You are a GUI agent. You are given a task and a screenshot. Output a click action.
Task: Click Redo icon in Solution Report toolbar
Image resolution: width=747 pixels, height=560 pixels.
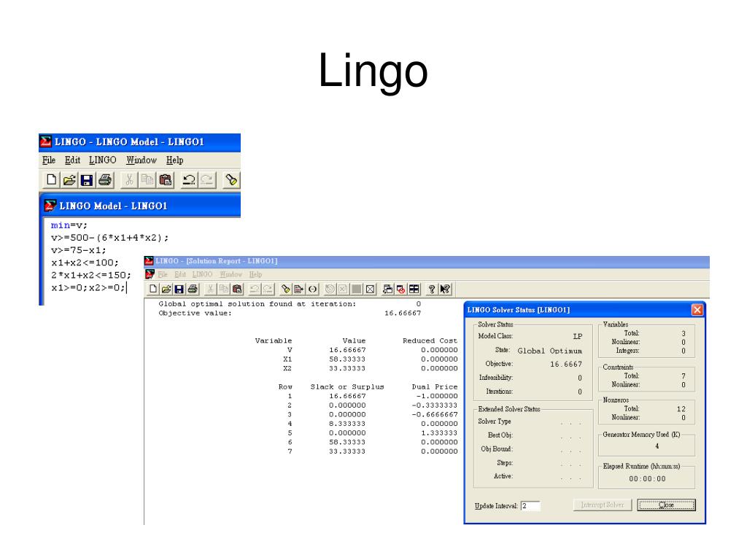click(268, 289)
